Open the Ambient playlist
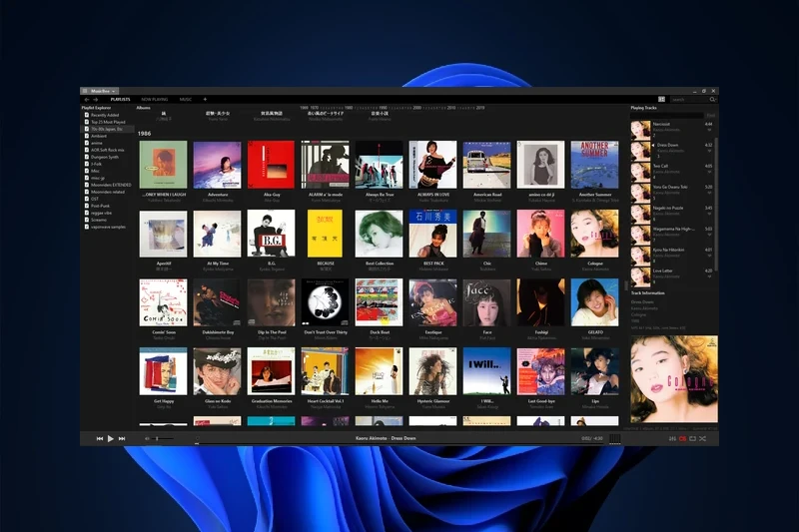Screen dimensions: 799x532 tap(99, 136)
